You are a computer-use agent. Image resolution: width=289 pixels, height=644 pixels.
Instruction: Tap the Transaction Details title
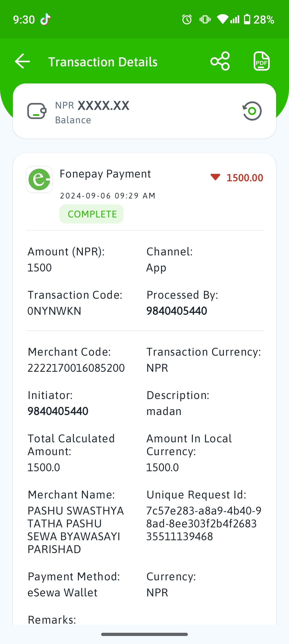tap(103, 62)
